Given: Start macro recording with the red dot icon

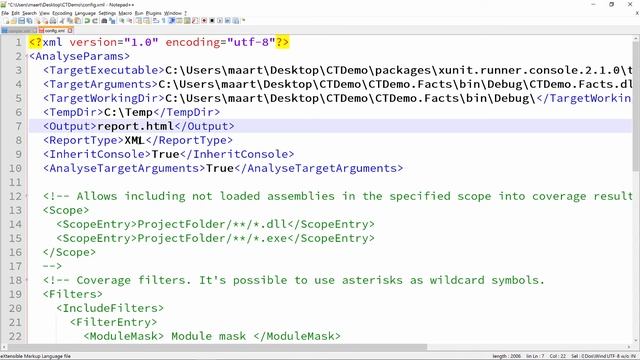Looking at the screenshot, I should click(204, 20).
